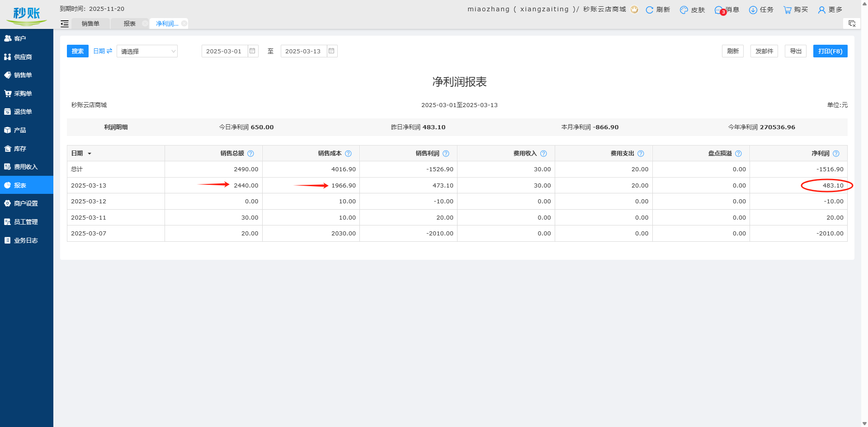
Task: Open 商户设置 in the sidebar
Action: [x=27, y=203]
